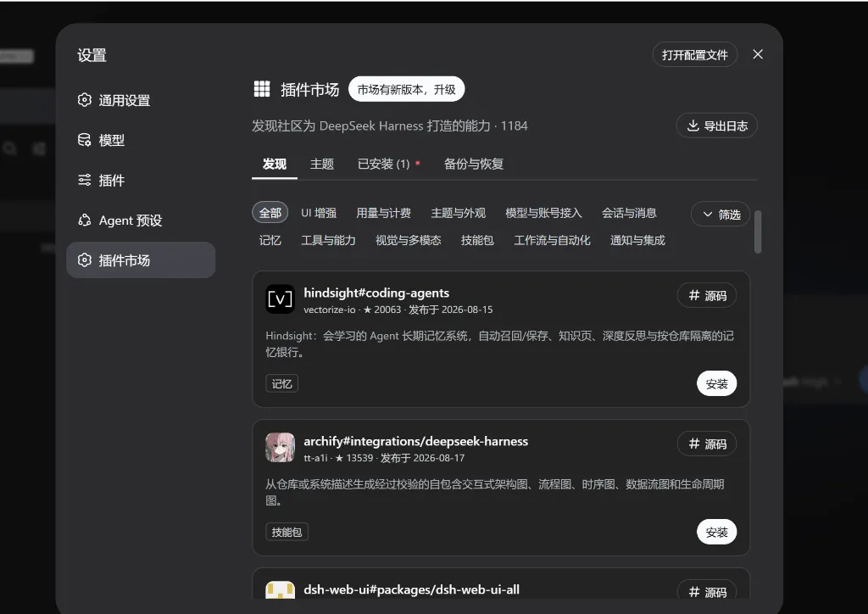Image resolution: width=868 pixels, height=614 pixels.
Task: Open Agent 预设 in the sidebar
Action: pos(141,220)
